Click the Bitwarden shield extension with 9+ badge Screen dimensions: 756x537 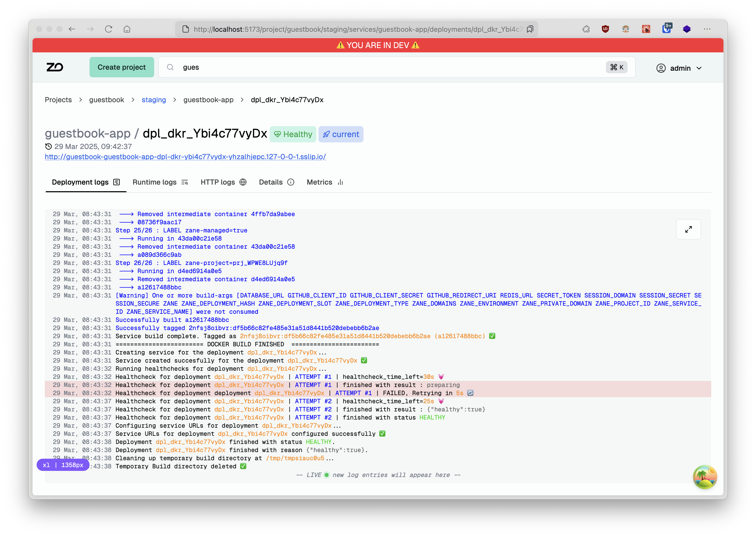[x=667, y=28]
